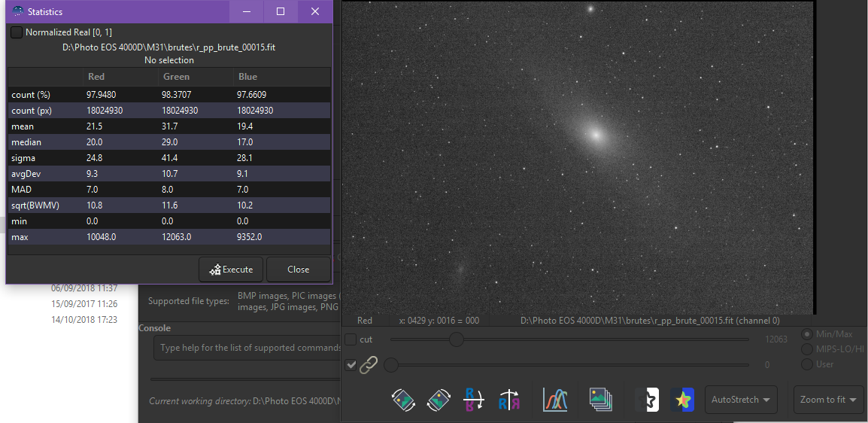
Task: Select the mean row label
Action: click(x=22, y=126)
